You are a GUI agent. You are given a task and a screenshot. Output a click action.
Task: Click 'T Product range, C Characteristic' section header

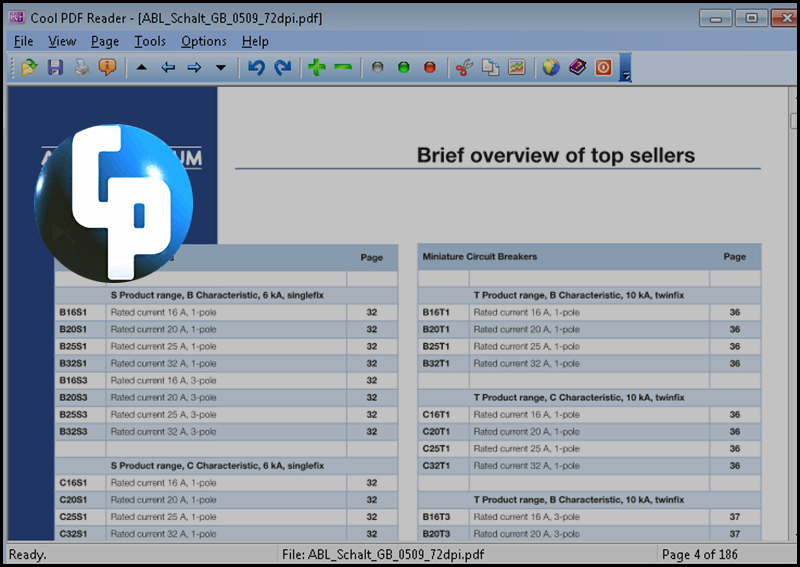(579, 398)
